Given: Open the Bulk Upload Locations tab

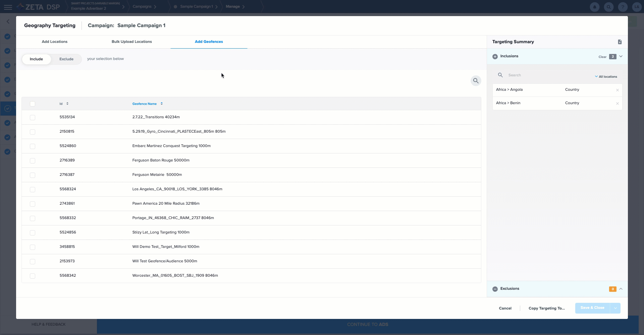Looking at the screenshot, I should 131,42.
